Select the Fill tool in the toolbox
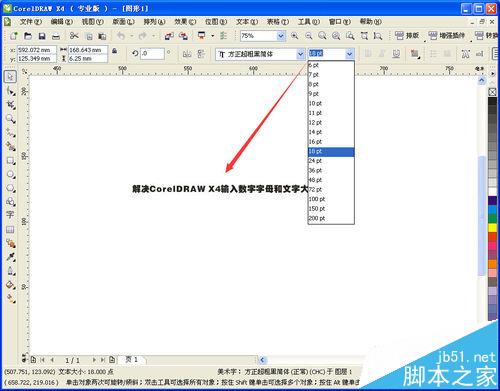Screen dimensions: 500x391 [10, 285]
